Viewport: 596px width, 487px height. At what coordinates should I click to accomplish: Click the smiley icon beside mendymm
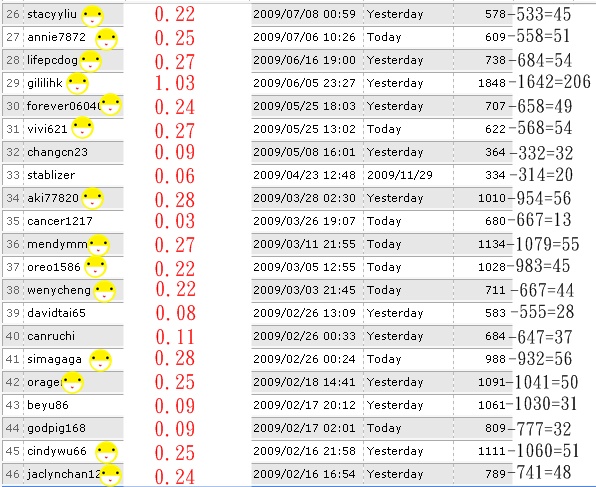pyautogui.click(x=99, y=245)
